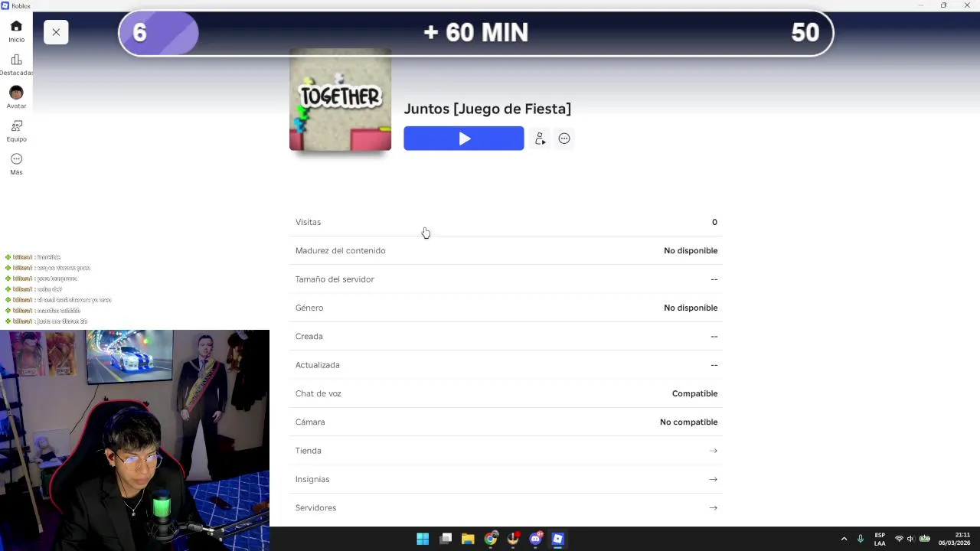Click the Compatible value for voice chat
The height and width of the screenshot is (551, 980).
(694, 393)
